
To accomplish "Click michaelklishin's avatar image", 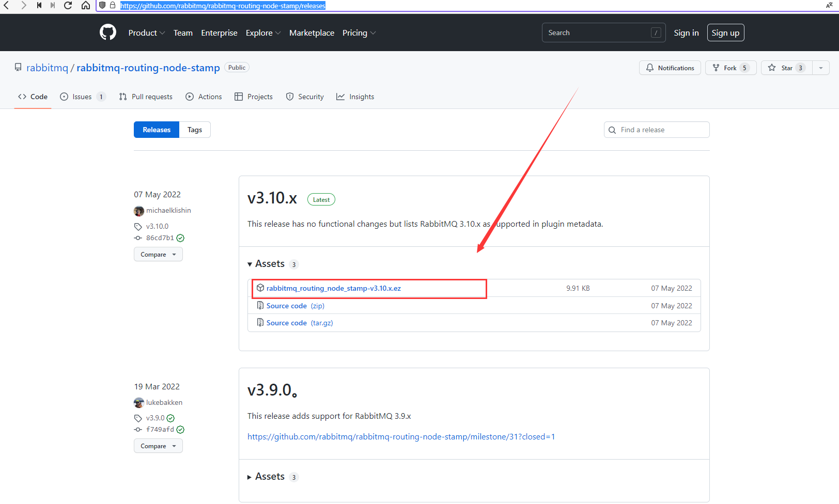I will [139, 211].
